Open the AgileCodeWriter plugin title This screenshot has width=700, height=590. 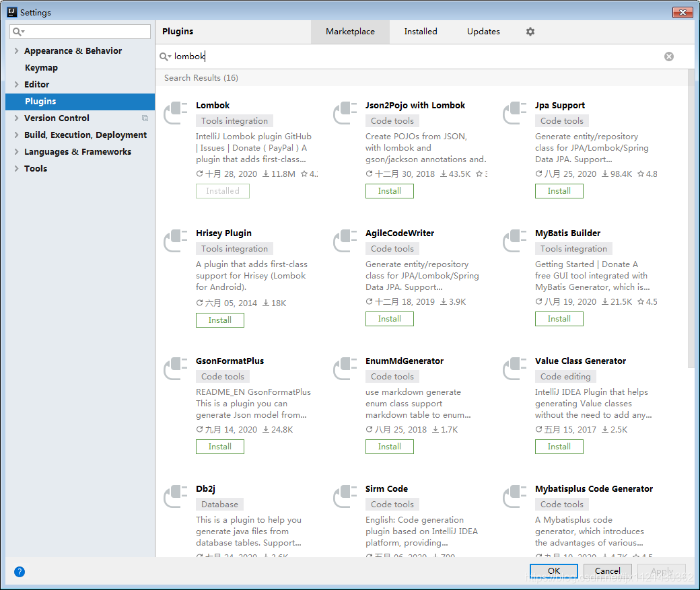point(400,233)
